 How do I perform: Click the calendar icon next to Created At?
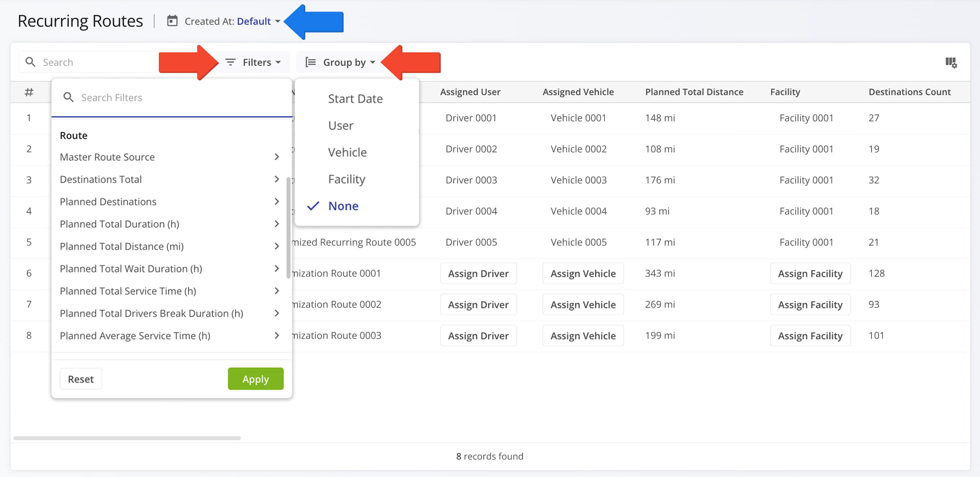point(171,21)
